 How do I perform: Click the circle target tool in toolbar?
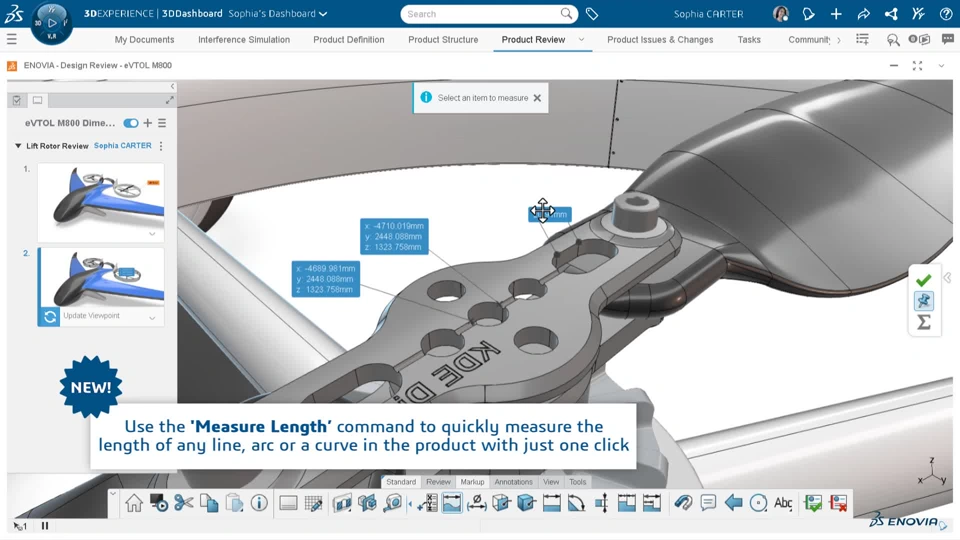758,503
